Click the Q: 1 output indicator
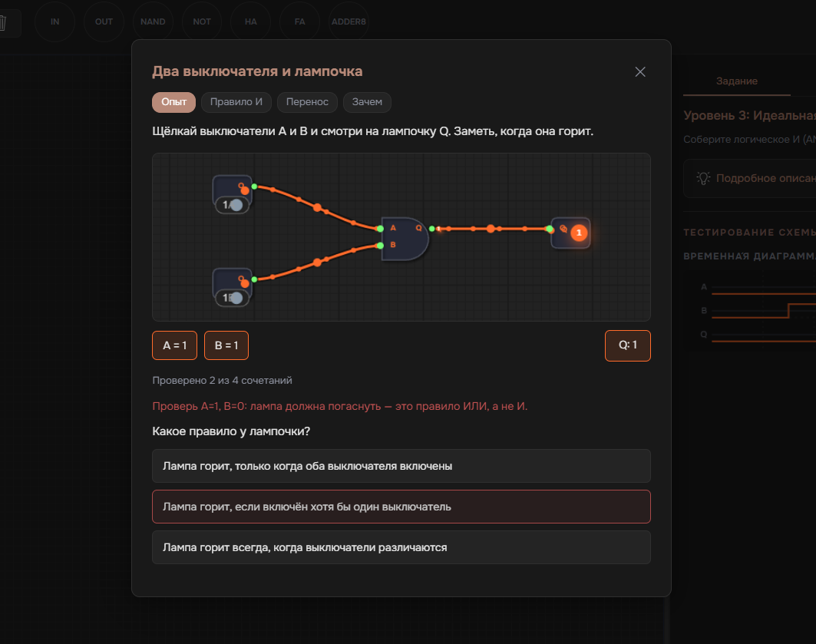 628,345
